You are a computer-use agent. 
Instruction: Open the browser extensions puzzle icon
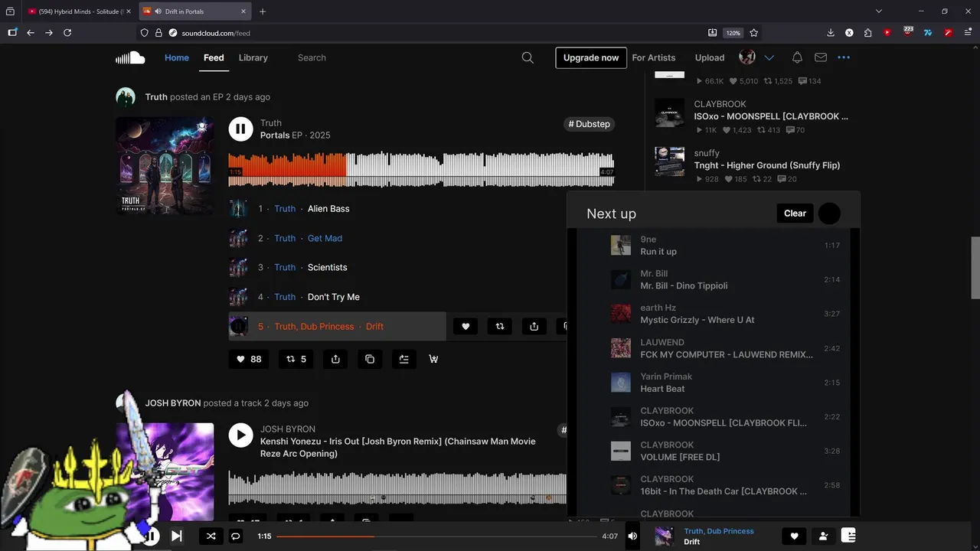(x=867, y=33)
